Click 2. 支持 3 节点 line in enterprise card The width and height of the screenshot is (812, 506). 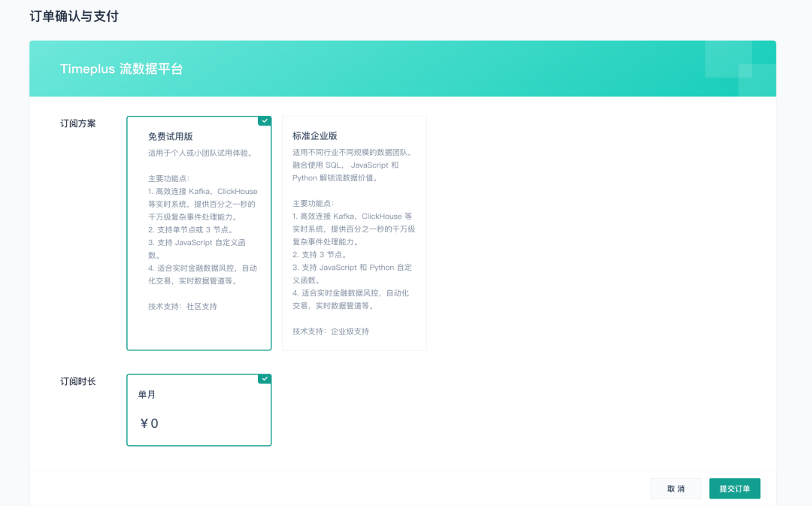[320, 254]
